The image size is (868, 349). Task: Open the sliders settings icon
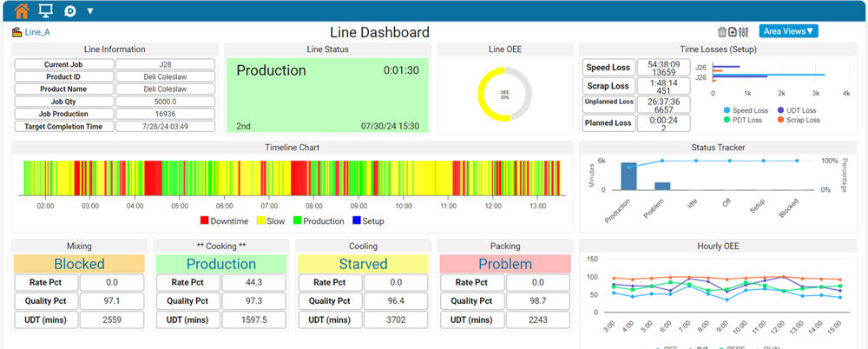(x=744, y=32)
